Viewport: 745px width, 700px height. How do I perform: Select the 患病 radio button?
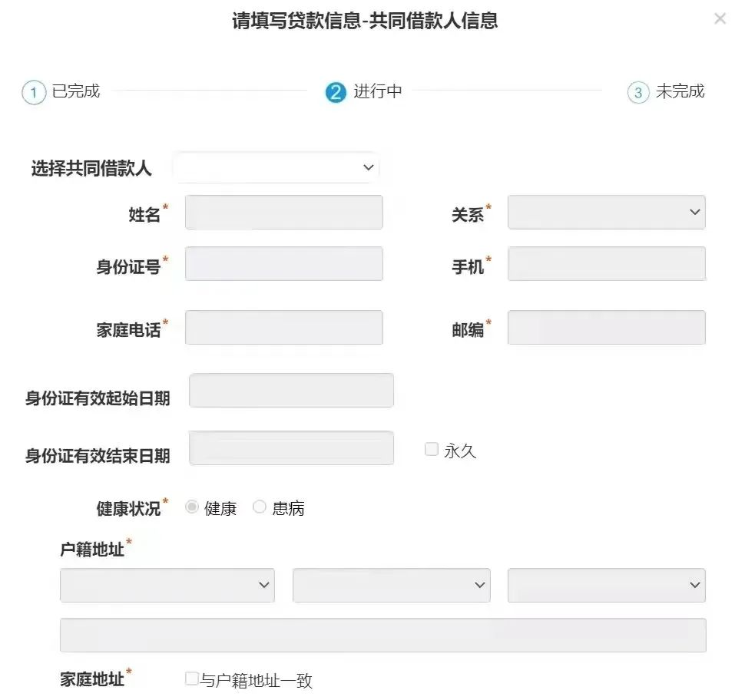pyautogui.click(x=260, y=507)
